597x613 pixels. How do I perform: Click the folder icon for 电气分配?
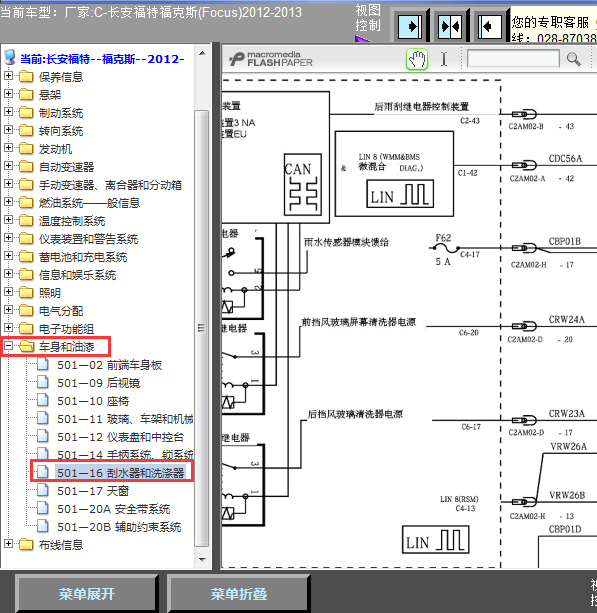point(26,310)
